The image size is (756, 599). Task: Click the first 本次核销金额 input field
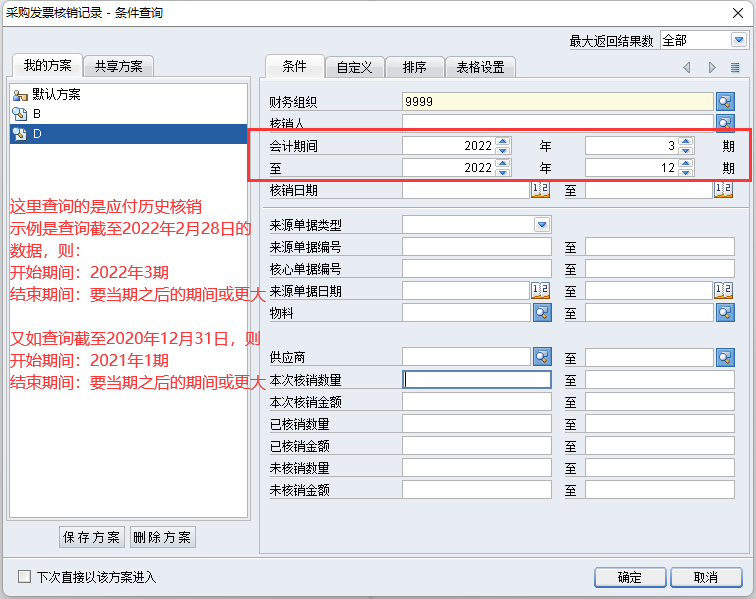tap(476, 401)
